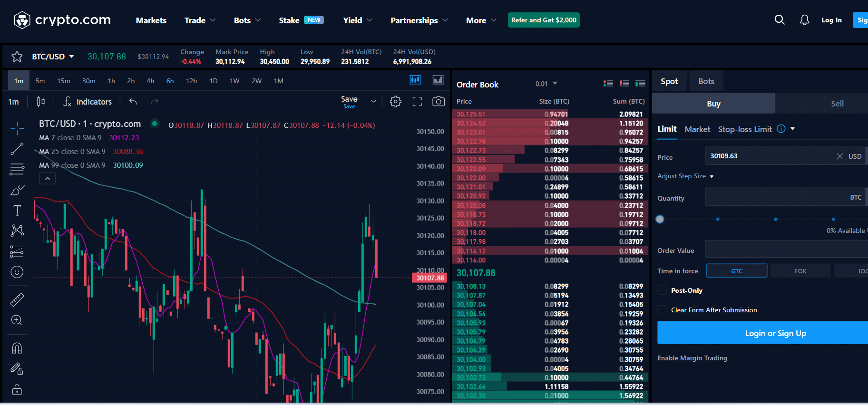Switch to depth chart view
The height and width of the screenshot is (405, 868).
pyautogui.click(x=438, y=80)
